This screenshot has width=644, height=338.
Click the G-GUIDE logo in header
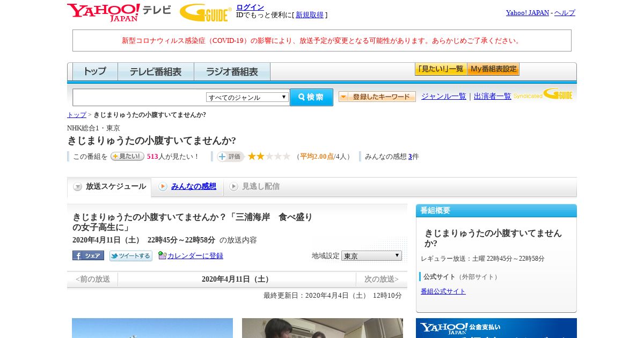click(x=206, y=13)
